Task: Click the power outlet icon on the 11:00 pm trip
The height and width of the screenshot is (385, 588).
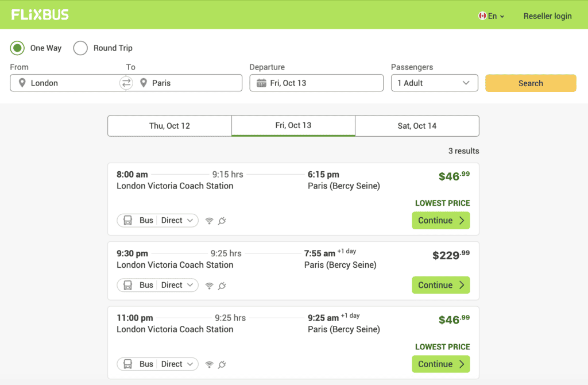Action: tap(222, 364)
